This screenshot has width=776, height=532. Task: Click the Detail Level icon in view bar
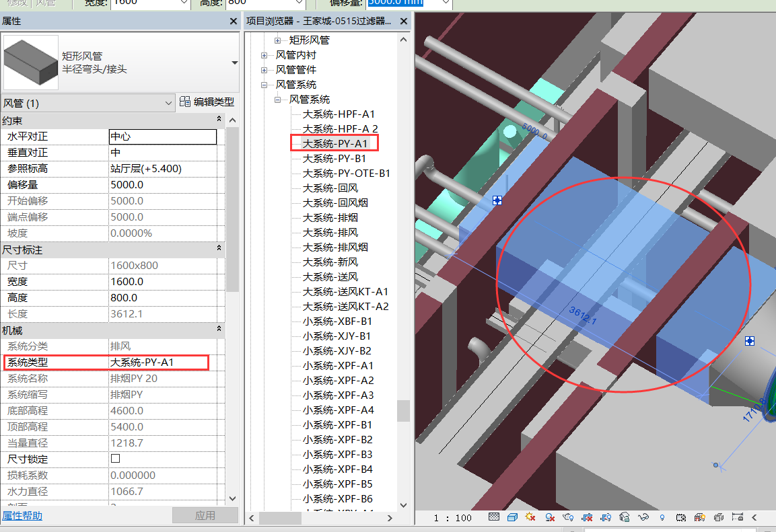click(494, 517)
